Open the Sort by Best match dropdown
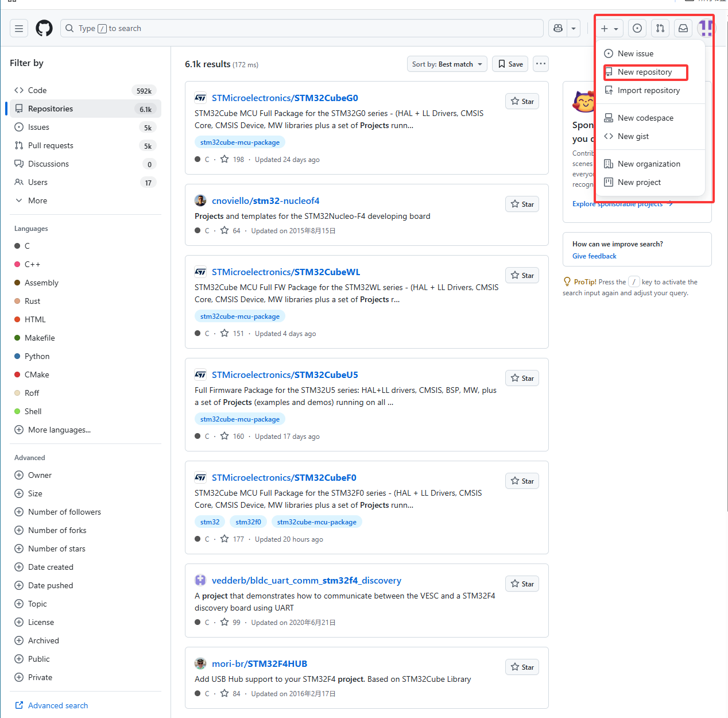Image resolution: width=728 pixels, height=718 pixels. pos(447,64)
